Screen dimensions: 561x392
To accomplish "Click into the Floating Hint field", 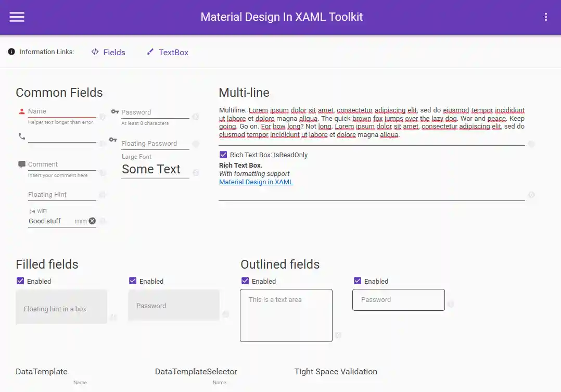I will pos(61,195).
